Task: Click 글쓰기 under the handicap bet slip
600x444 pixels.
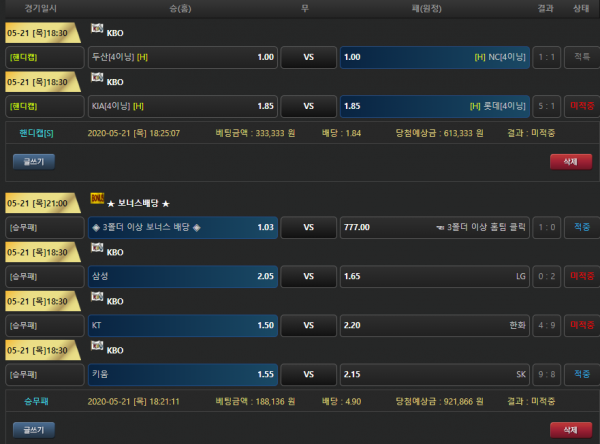Action: 33,160
